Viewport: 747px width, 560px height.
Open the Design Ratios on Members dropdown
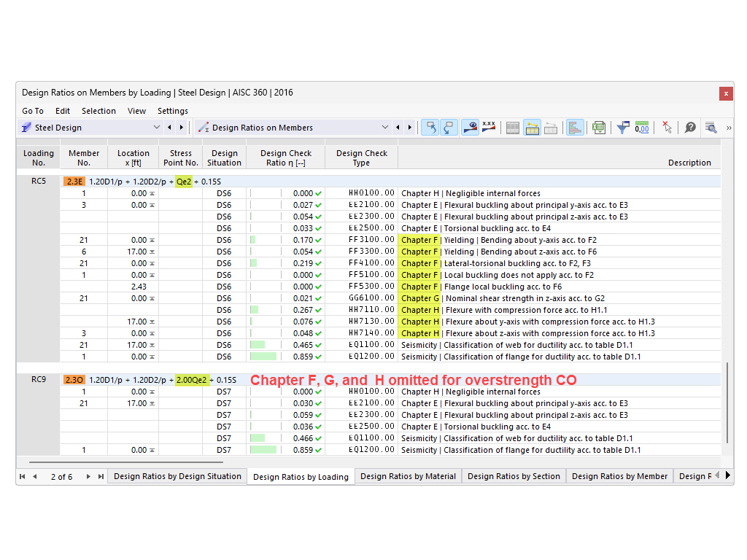pyautogui.click(x=385, y=126)
